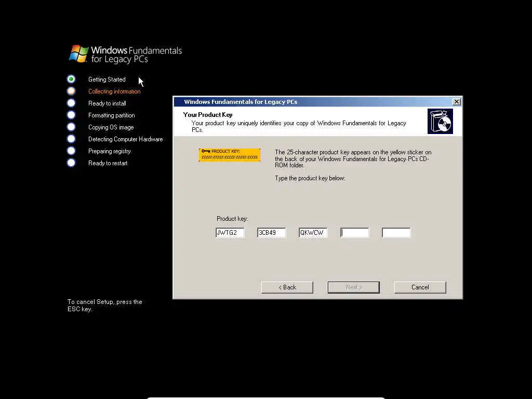Click the 'Product key:' field label
The image size is (532, 399).
point(232,219)
